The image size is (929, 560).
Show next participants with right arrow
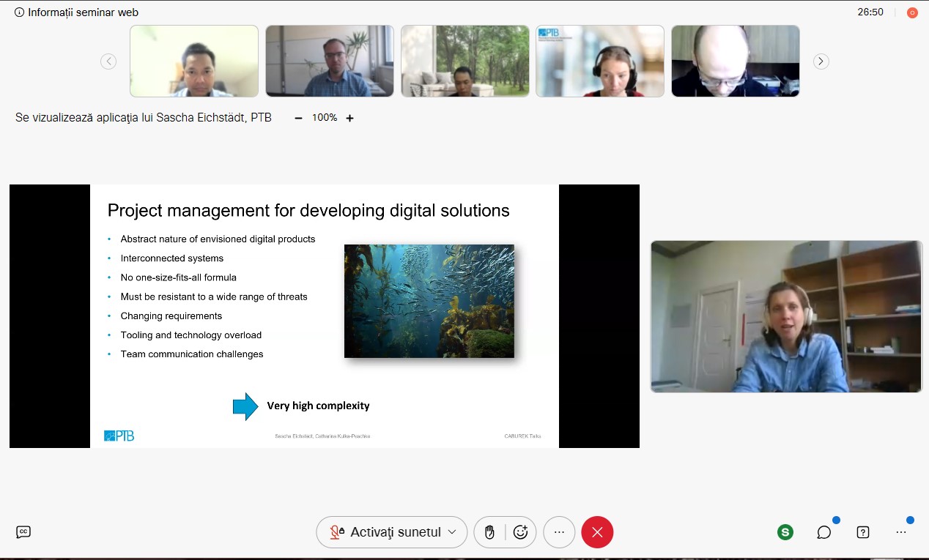(821, 61)
